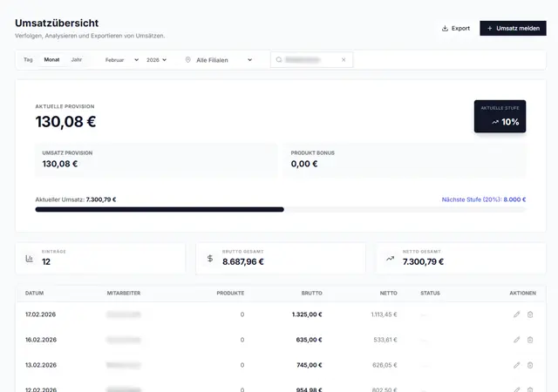This screenshot has height=392, width=558.
Task: Select the Monat period tab
Action: pos(51,60)
